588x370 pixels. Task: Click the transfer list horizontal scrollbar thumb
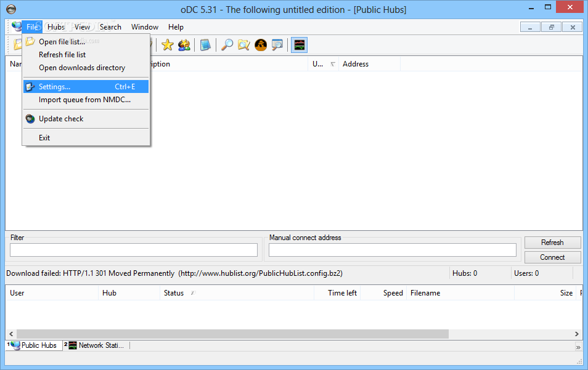point(232,334)
